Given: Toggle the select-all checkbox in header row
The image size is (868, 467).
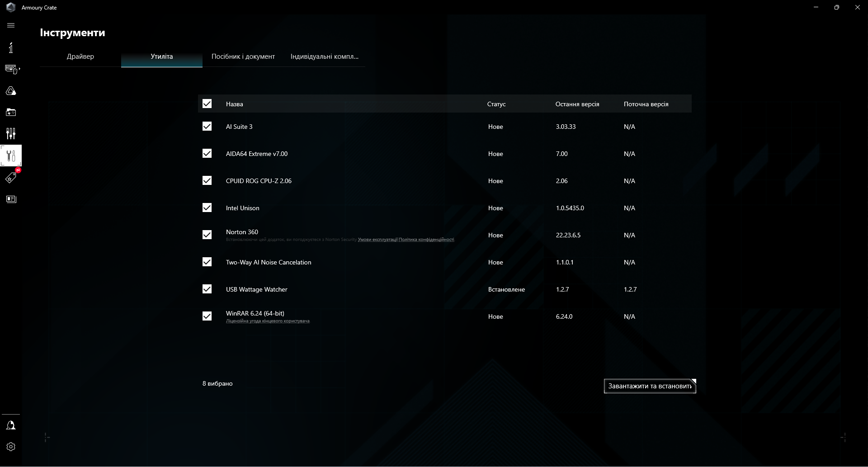Looking at the screenshot, I should 207,104.
